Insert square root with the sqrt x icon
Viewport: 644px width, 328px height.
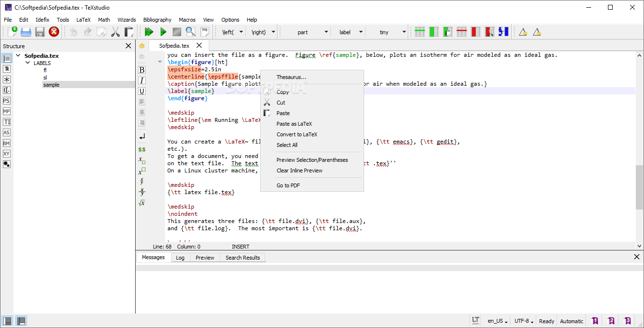[x=142, y=203]
